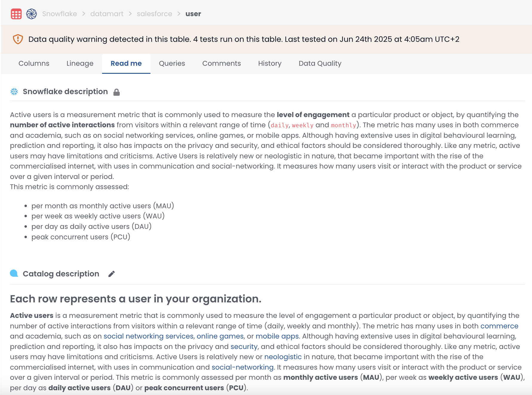Image resolution: width=532 pixels, height=395 pixels.
Task: Navigate to Snowflake in the breadcrumb
Action: 59,14
